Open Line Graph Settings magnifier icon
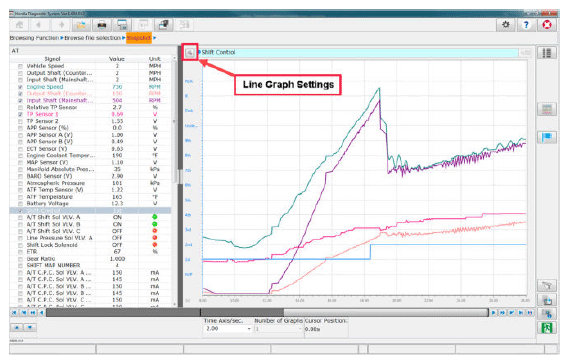The image size is (569, 364). click(189, 53)
